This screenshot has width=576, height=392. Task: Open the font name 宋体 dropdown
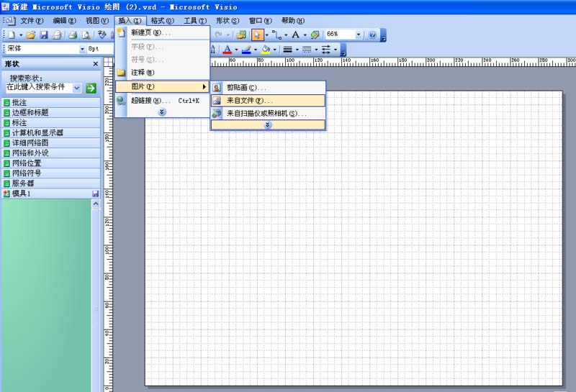[x=82, y=49]
